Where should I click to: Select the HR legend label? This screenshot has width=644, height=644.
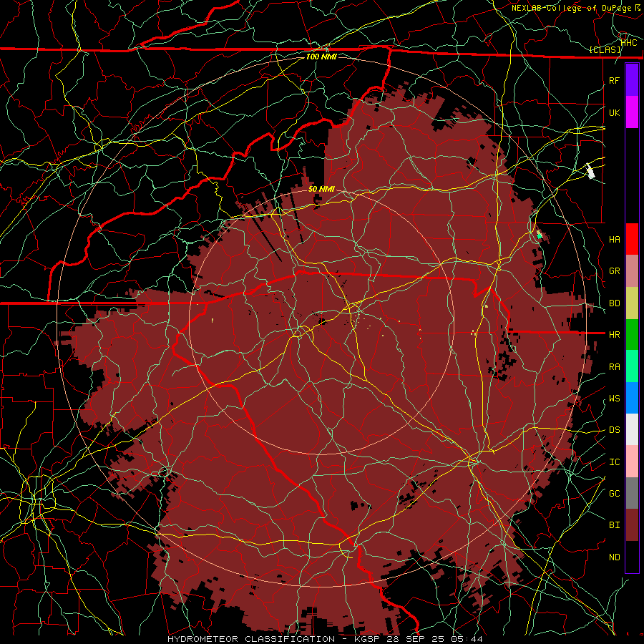[614, 335]
